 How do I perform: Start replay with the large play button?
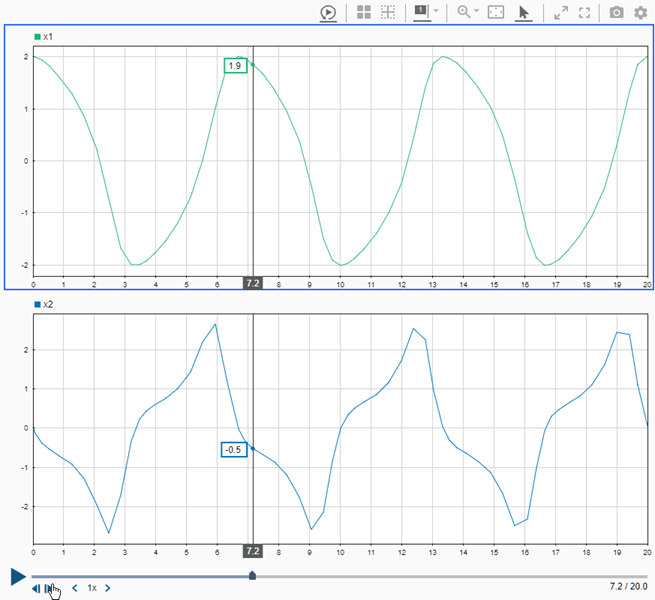pos(18,577)
